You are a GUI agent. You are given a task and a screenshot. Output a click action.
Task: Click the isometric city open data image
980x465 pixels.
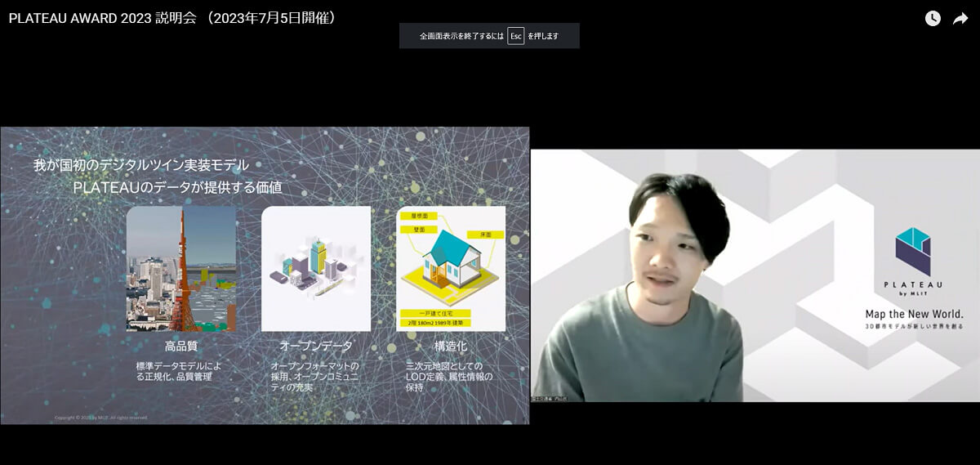(316, 268)
